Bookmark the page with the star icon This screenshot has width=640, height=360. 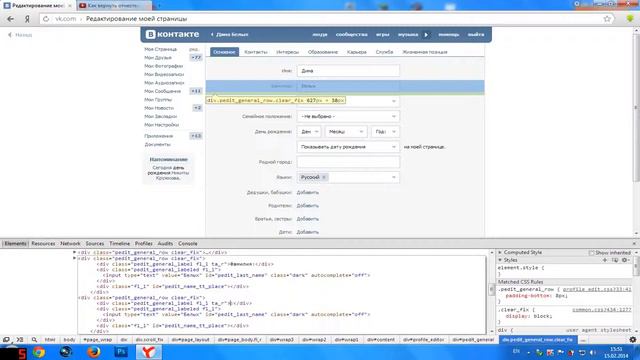pyautogui.click(x=607, y=19)
